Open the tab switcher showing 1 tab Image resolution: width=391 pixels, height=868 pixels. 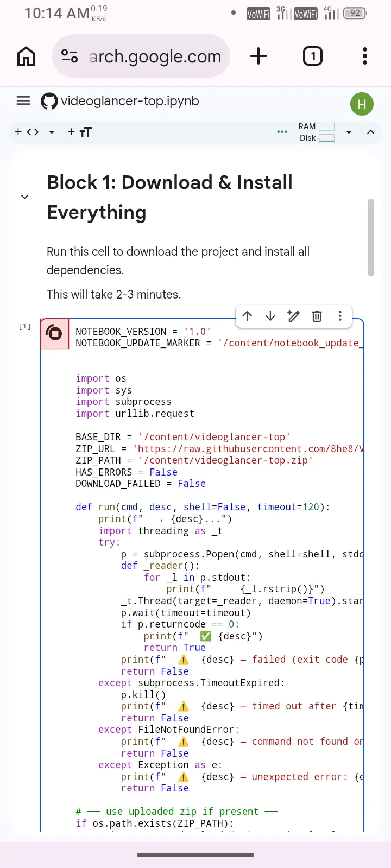click(313, 56)
